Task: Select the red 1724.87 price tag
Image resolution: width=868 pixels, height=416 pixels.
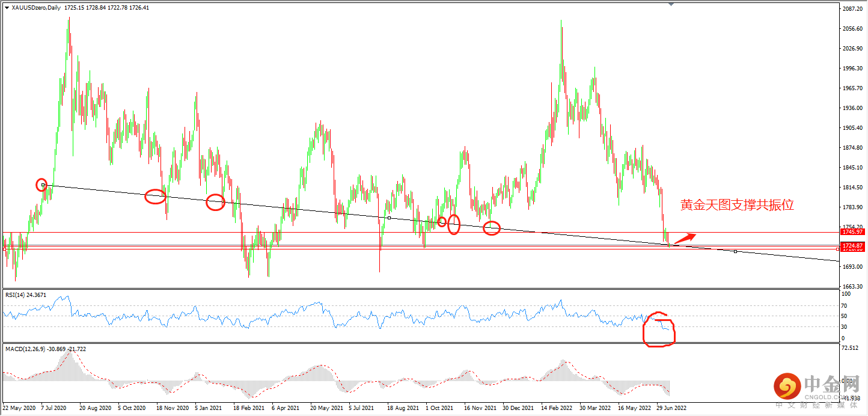Action: 852,245
